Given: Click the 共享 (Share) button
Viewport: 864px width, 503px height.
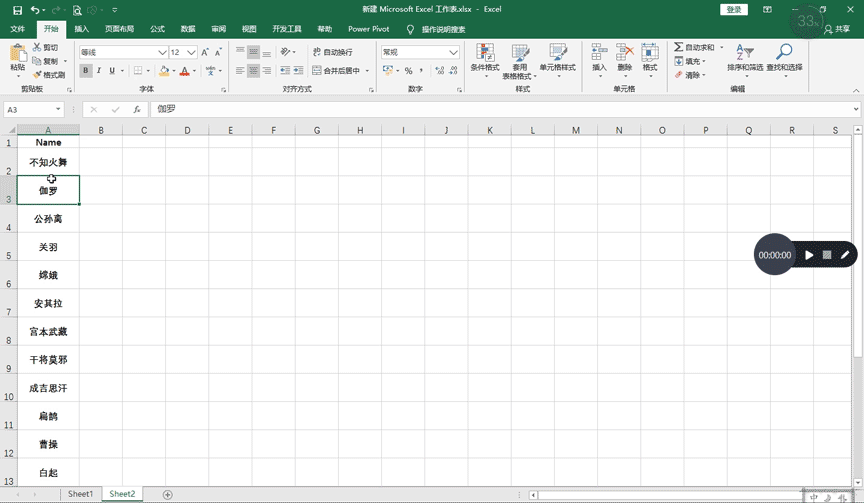Looking at the screenshot, I should [x=836, y=29].
